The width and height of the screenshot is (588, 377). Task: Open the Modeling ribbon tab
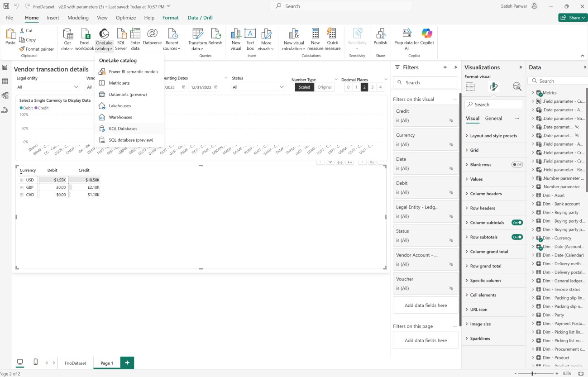78,18
